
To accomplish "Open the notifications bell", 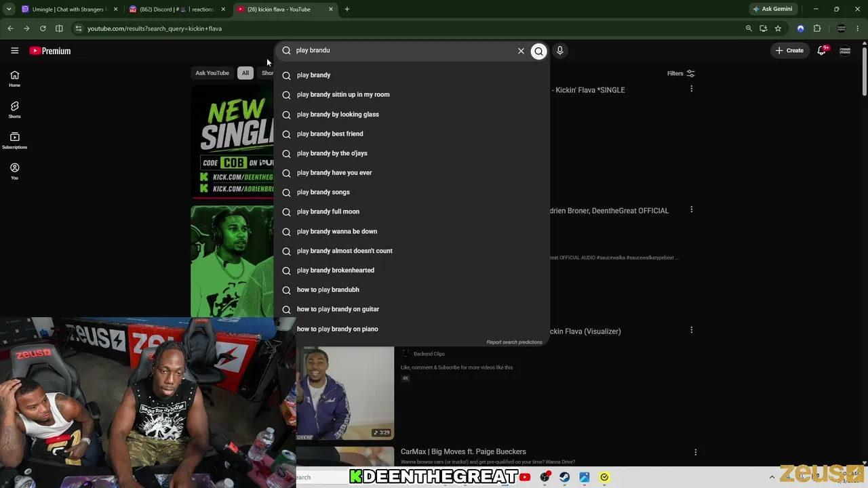I will click(x=821, y=50).
